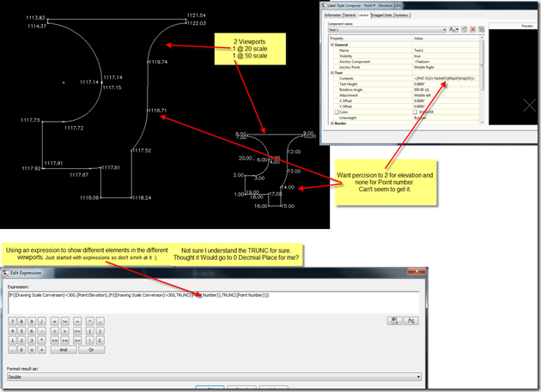
Task: Click the Color property swatch box
Action: pyautogui.click(x=416, y=112)
